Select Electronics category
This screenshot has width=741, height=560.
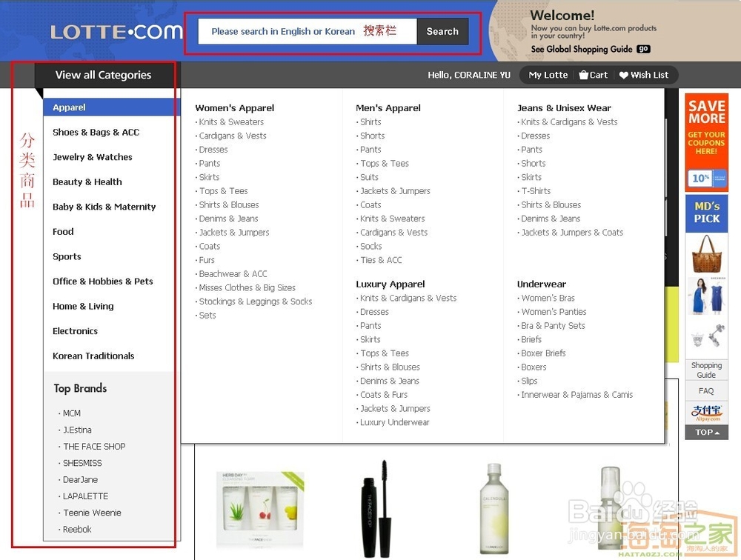pos(75,331)
